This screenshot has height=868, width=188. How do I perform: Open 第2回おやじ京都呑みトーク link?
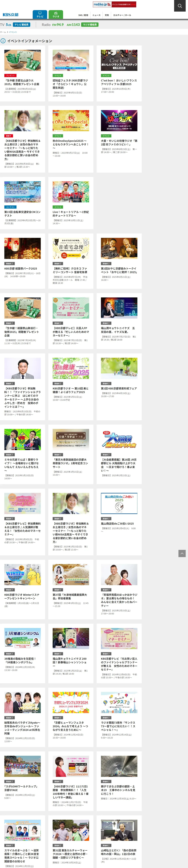(x=119, y=270)
